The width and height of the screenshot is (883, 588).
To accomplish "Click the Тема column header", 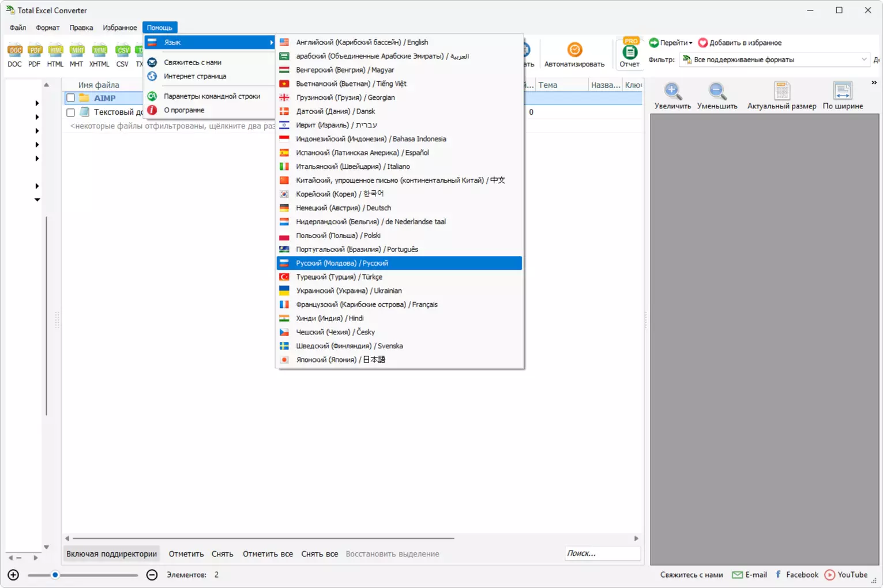I will click(x=562, y=85).
